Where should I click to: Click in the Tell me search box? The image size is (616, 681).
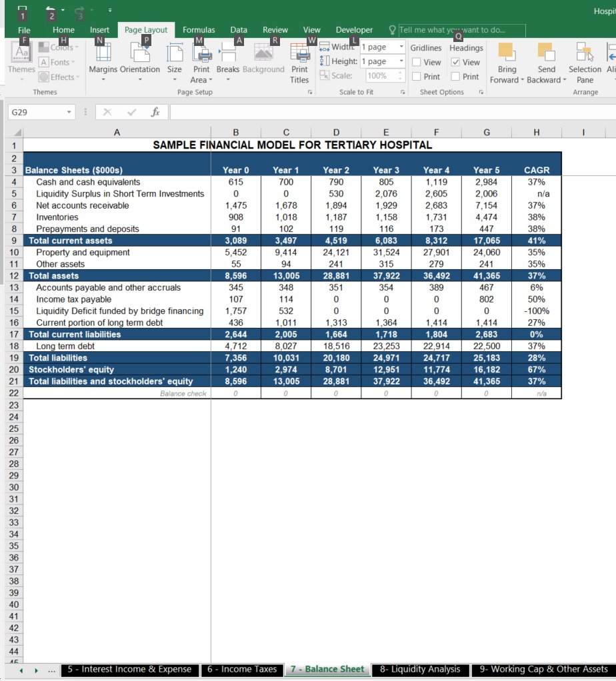pos(462,30)
